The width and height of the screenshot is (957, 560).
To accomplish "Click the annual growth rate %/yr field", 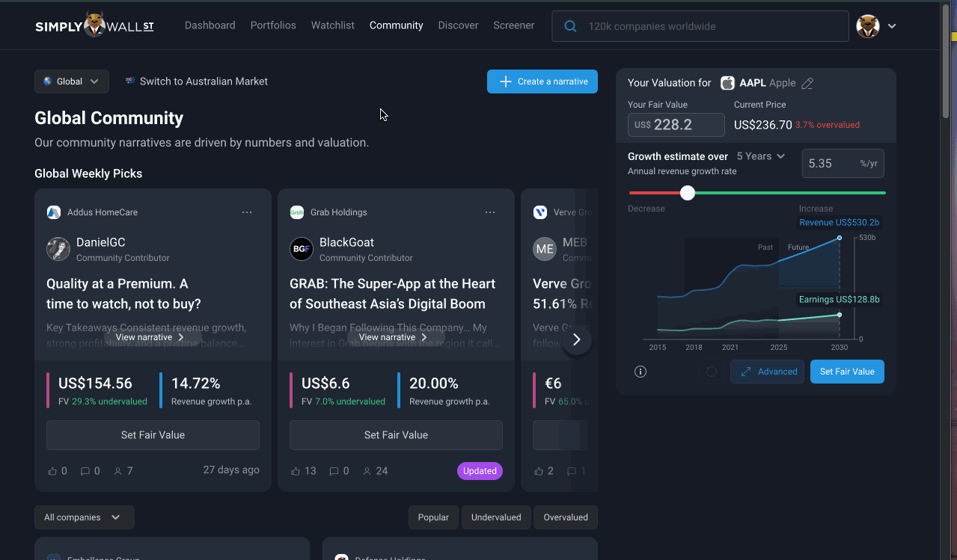I will [843, 164].
